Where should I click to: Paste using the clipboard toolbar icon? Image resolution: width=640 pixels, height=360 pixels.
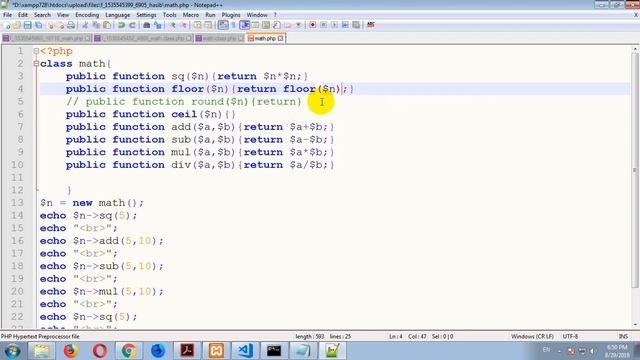107,25
